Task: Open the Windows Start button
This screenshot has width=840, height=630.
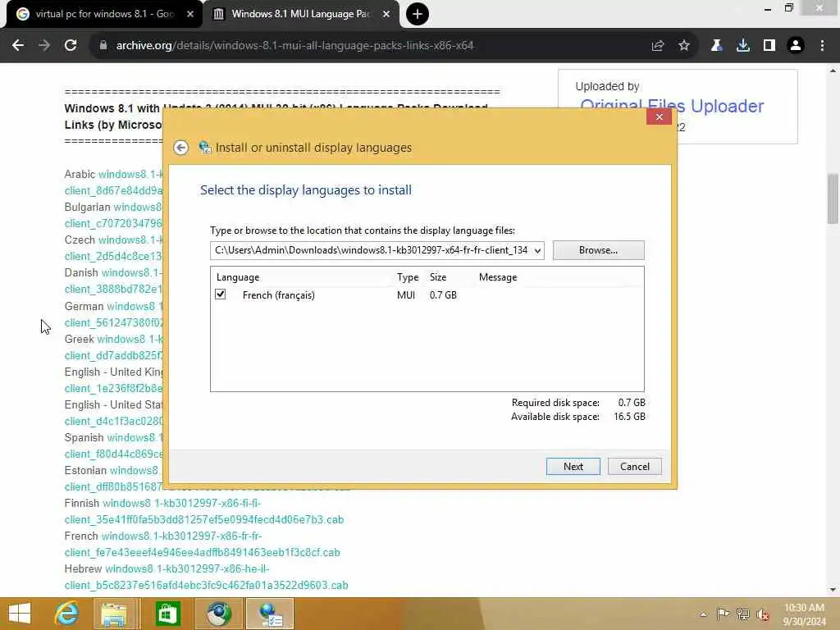Action: pos(20,614)
